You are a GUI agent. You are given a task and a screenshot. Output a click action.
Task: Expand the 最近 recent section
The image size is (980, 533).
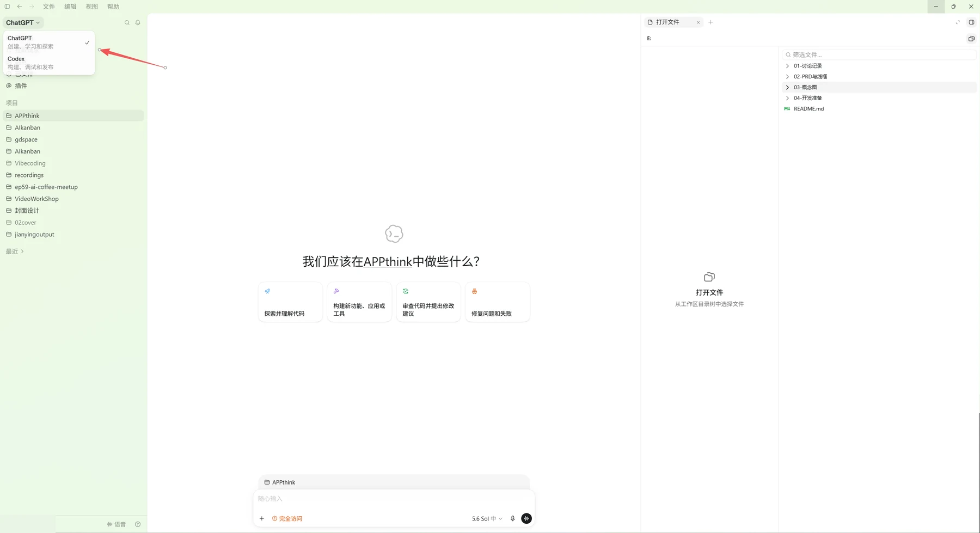[15, 252]
